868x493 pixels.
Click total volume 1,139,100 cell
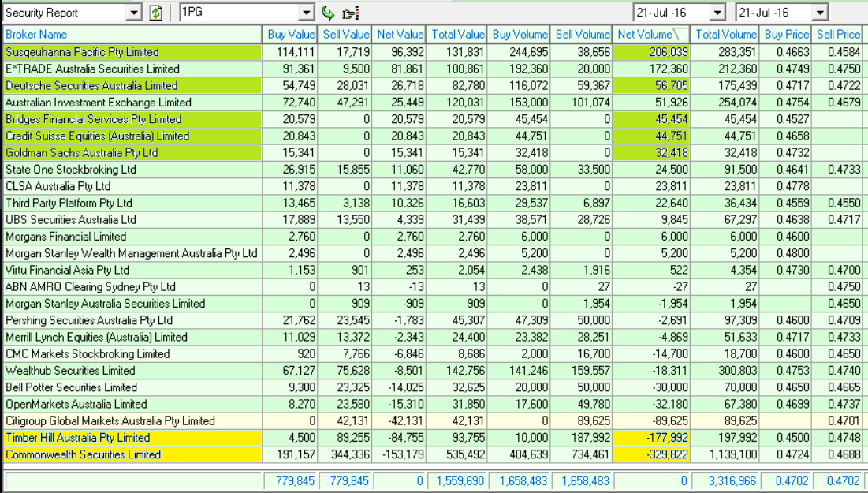click(725, 454)
